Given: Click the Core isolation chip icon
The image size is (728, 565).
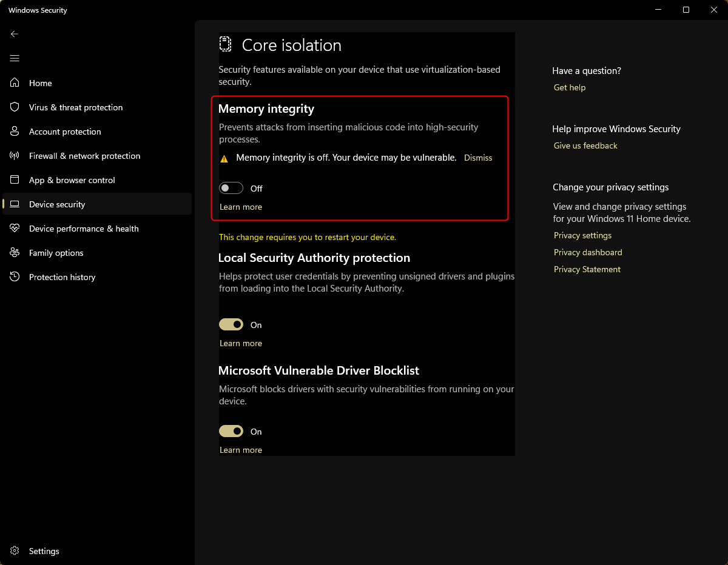Looking at the screenshot, I should click(225, 44).
